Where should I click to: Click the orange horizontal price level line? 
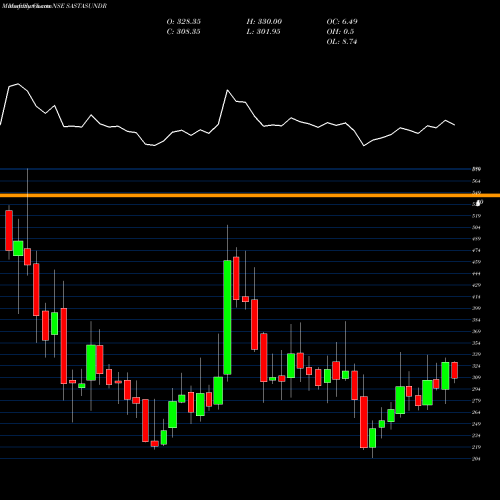point(250,195)
